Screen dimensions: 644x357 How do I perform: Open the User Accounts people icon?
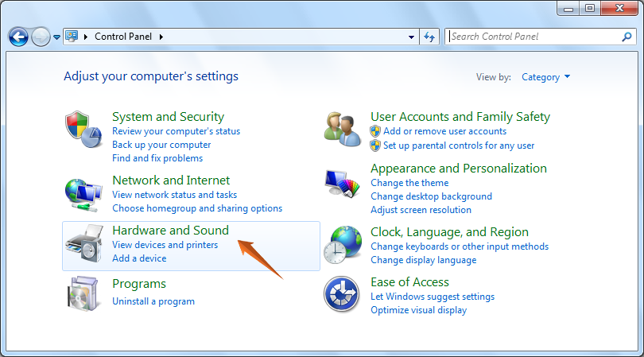tap(343, 130)
